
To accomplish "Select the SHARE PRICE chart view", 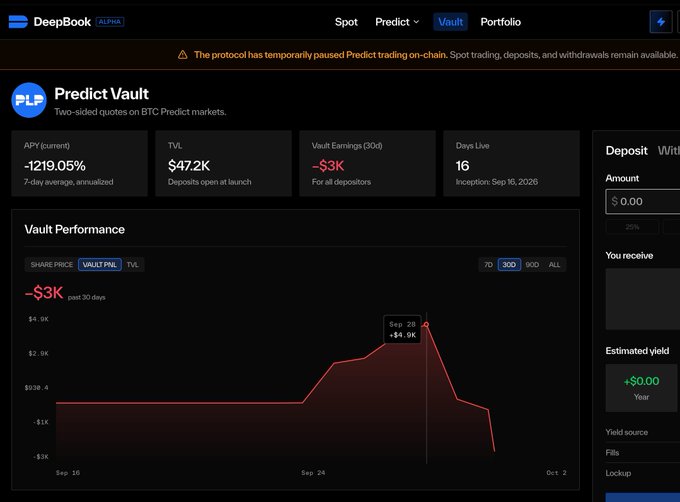I will [x=52, y=264].
